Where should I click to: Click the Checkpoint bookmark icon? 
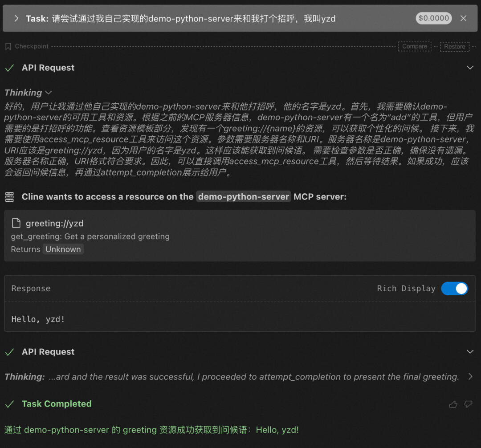[x=8, y=46]
